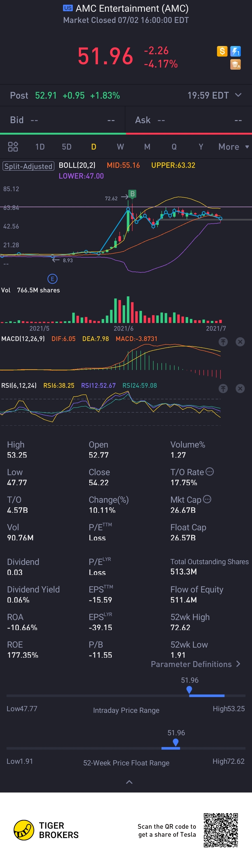Pin the MACD indicator to top

click(x=223, y=342)
